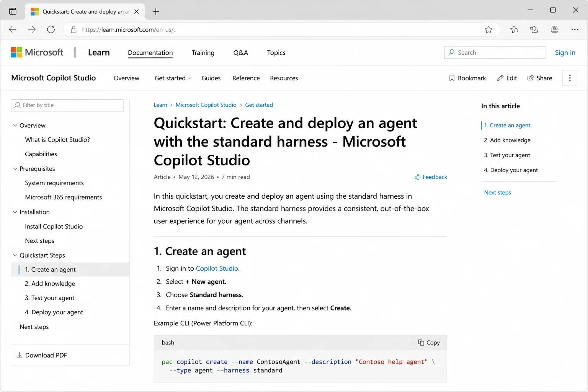The height and width of the screenshot is (392, 588).
Task: Open top-level Next steps below Quickstart Steps
Action: click(34, 327)
